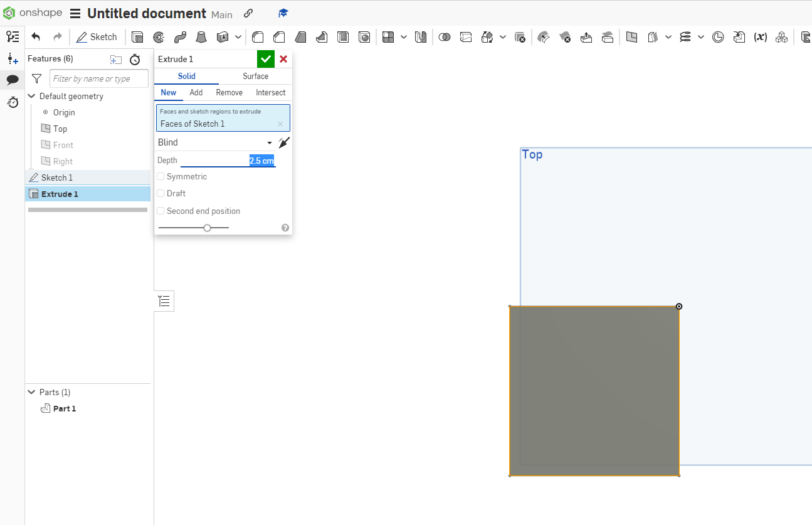Check the Draft option in Extrude dialog
812x525 pixels.
pos(161,193)
